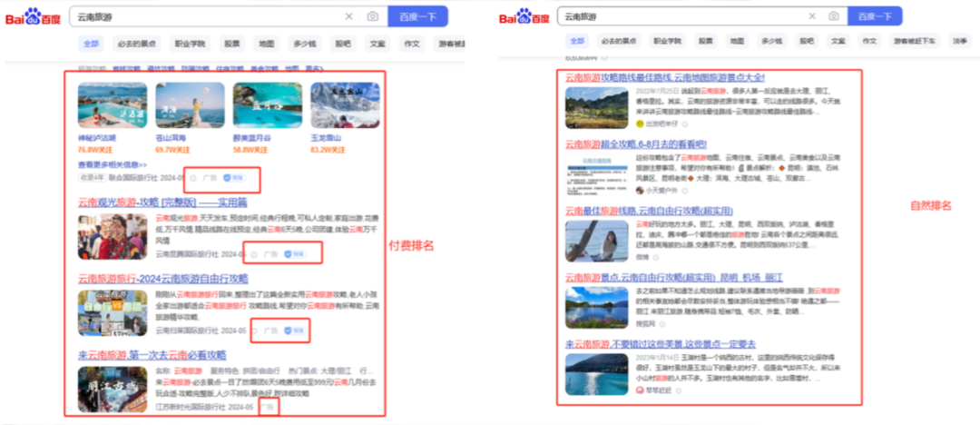Open 云南观光旅游-攻略 [完整版] result title
The image size is (980, 425).
point(162,203)
